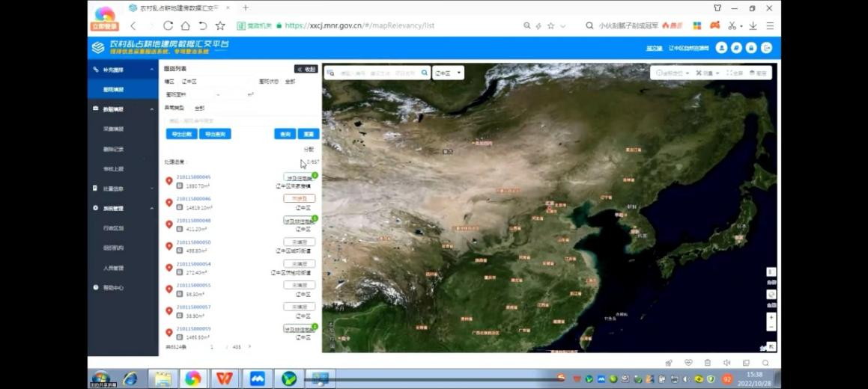
Task: Click the map pin icon for parcel 210115000050
Action: tap(169, 246)
